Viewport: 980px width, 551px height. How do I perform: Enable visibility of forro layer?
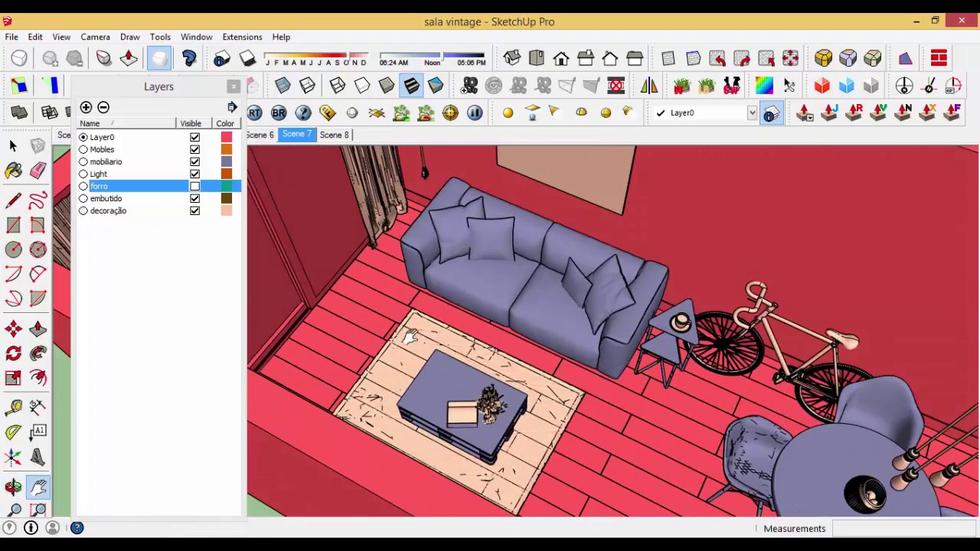click(194, 186)
